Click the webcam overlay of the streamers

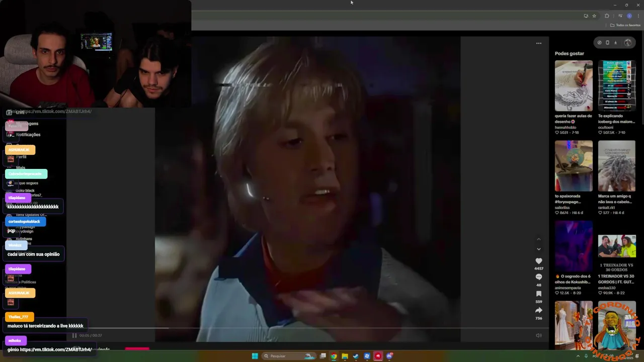96,54
